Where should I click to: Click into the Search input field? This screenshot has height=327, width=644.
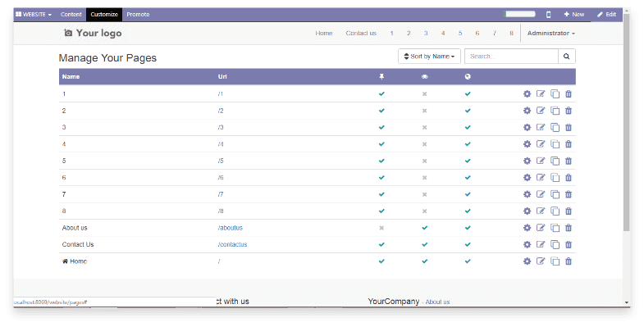click(x=511, y=57)
